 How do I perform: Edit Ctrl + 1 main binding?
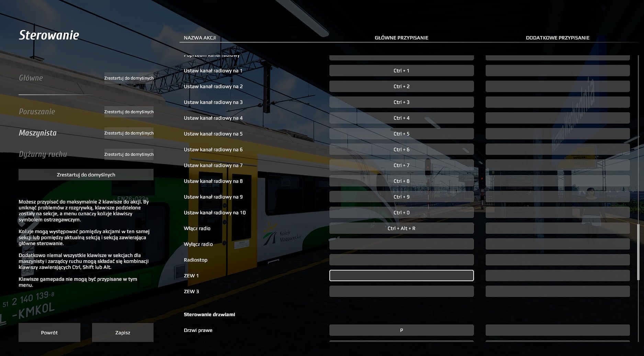402,71
